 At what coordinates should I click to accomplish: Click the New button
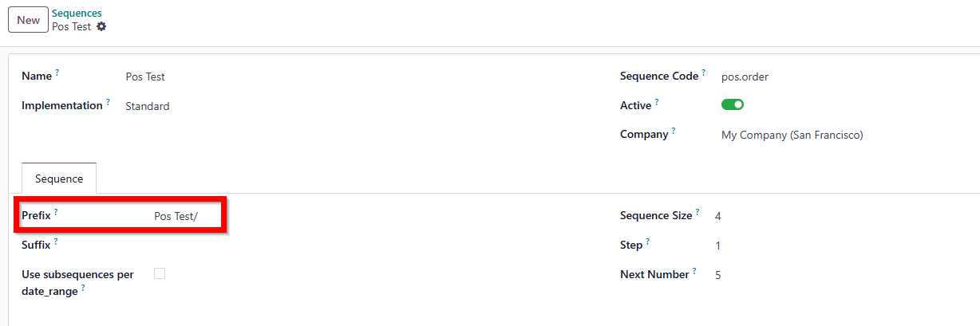[x=28, y=20]
